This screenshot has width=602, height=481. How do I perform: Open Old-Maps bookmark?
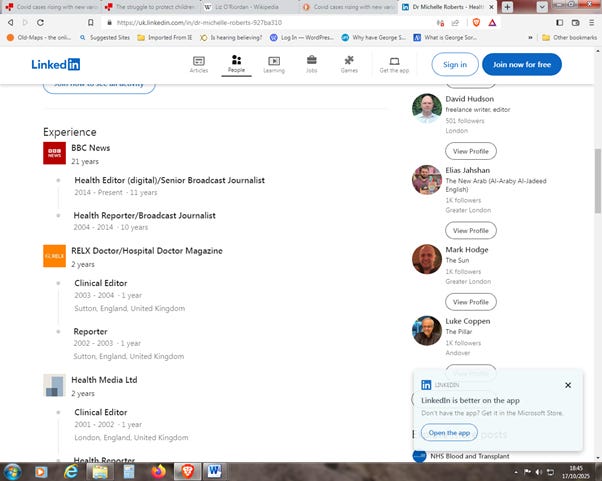[x=39, y=38]
